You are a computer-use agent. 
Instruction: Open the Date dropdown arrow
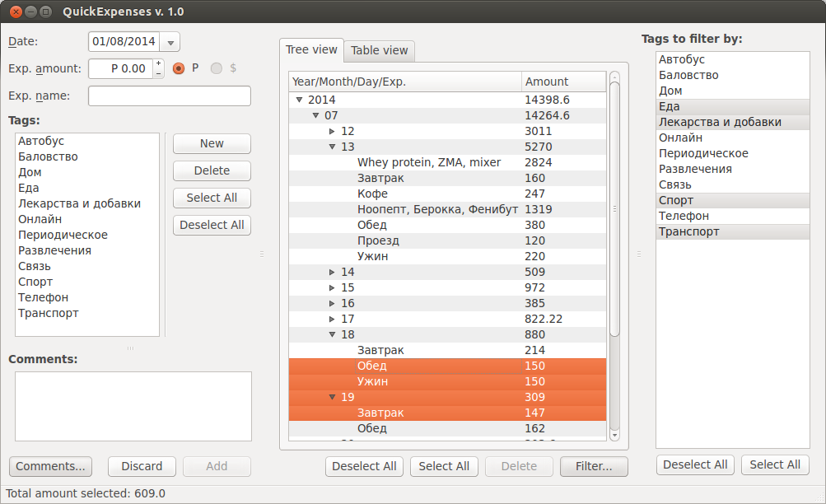(170, 42)
